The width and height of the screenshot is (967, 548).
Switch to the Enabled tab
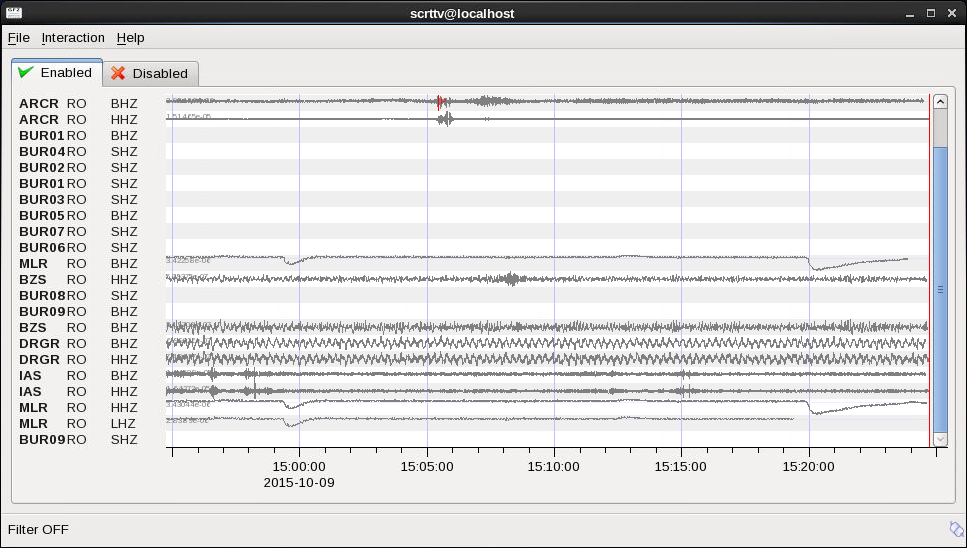pos(57,73)
